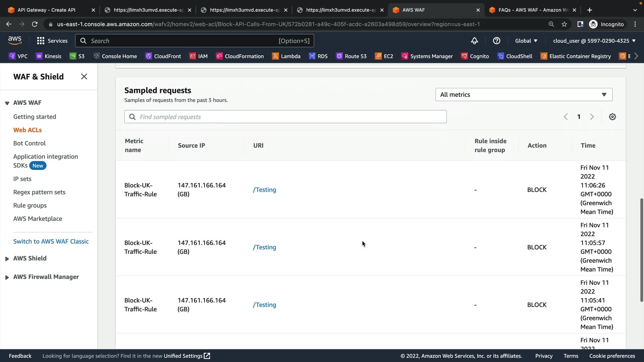Click the notifications bell icon

474,41
